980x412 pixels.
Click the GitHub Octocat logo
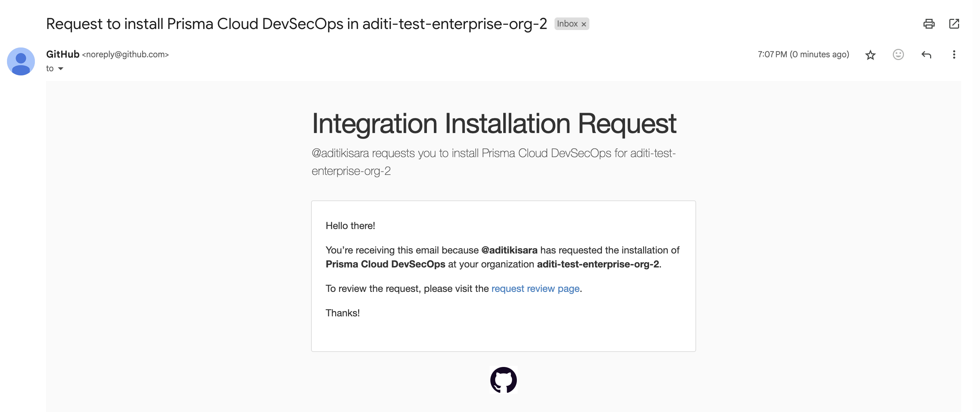pos(503,380)
